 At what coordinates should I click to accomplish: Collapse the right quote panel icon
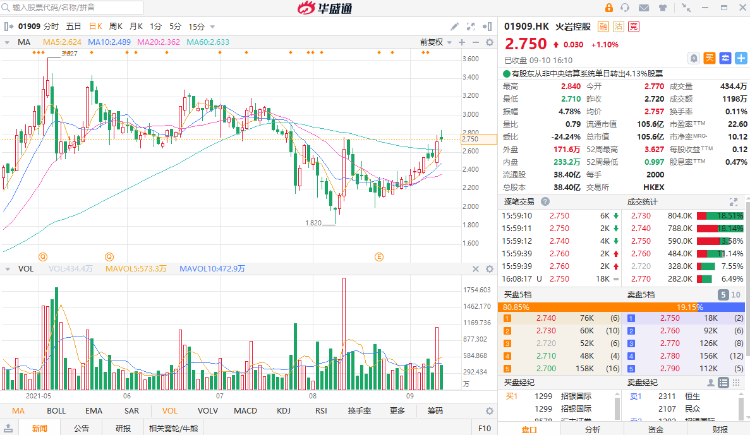point(487,27)
